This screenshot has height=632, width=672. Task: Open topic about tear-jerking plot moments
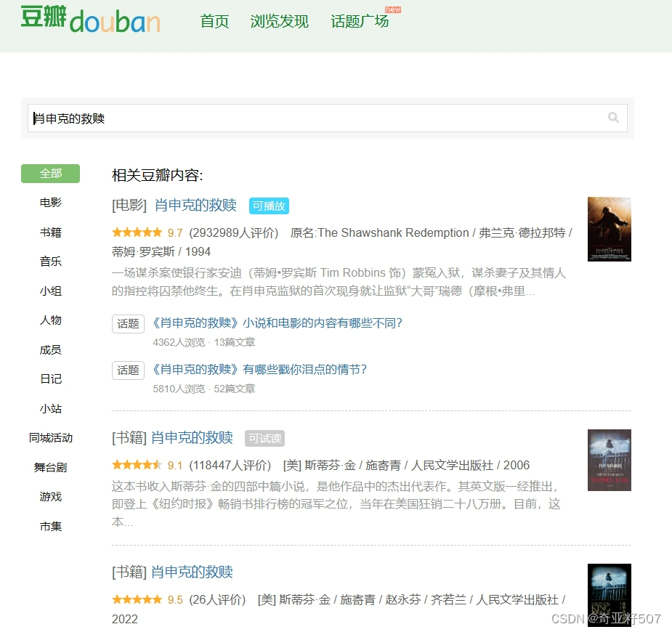coord(259,369)
